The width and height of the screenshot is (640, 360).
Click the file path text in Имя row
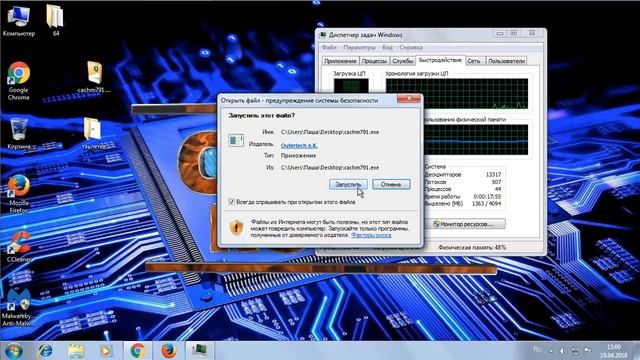[330, 132]
